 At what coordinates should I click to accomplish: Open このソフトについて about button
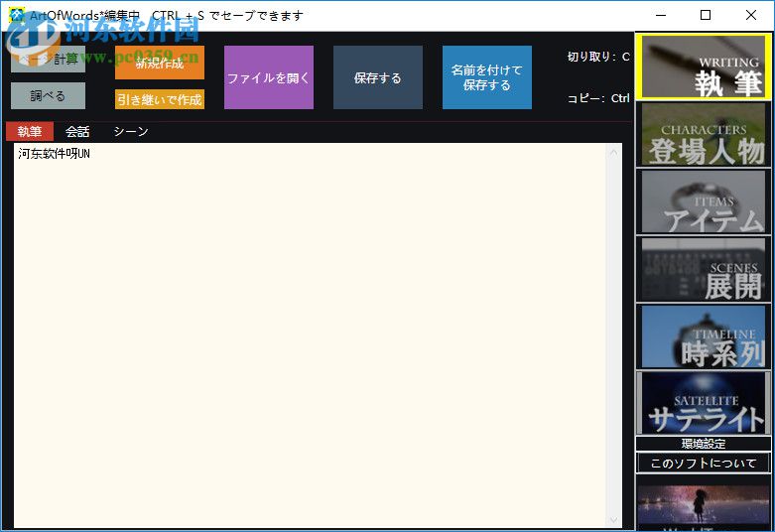point(704,464)
